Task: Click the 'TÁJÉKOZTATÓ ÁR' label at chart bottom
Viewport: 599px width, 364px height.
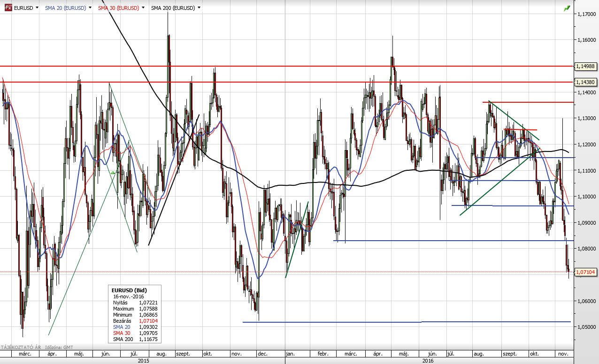Action: [21, 347]
